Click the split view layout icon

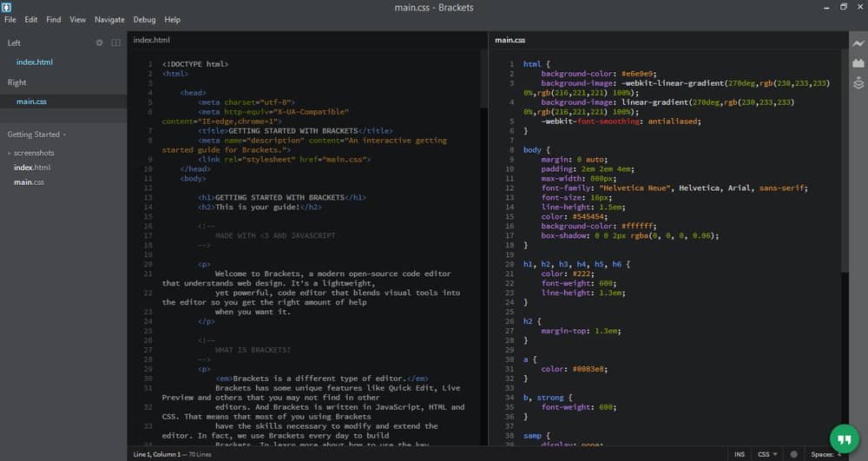click(x=116, y=43)
